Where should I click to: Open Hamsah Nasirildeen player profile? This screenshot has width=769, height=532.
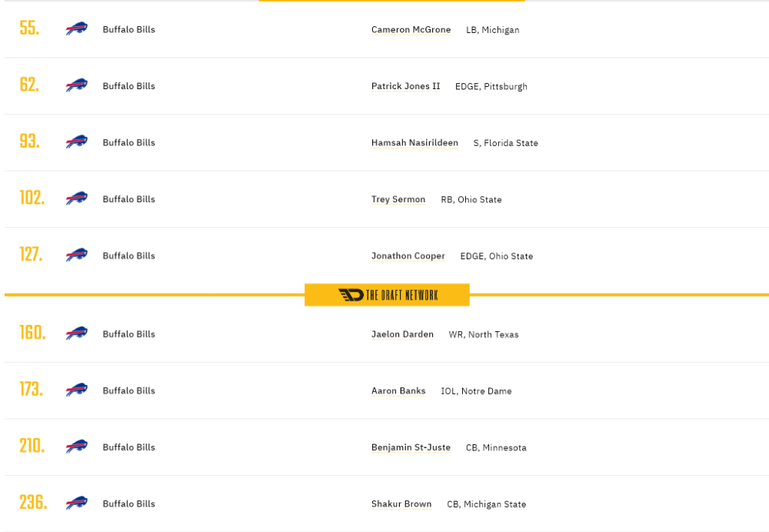tap(414, 143)
